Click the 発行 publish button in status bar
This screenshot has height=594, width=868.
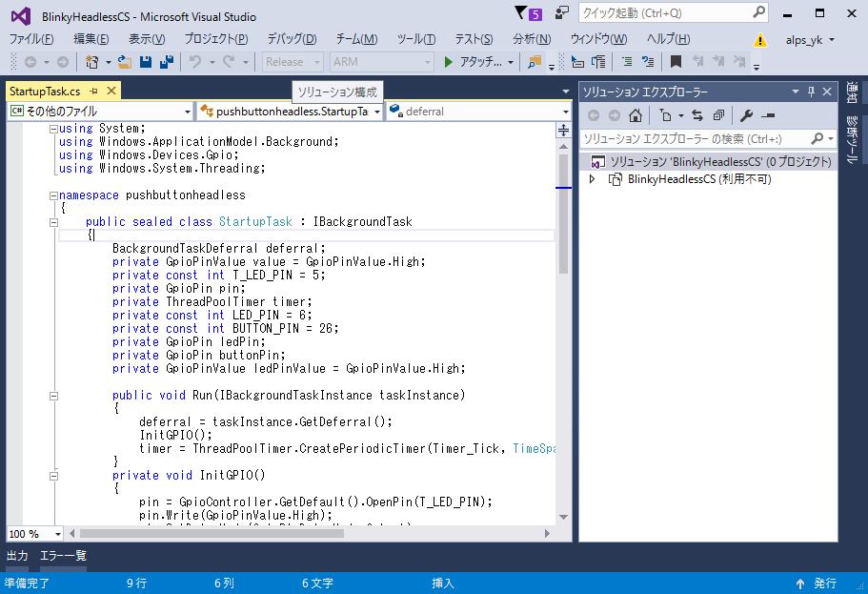coord(817,583)
